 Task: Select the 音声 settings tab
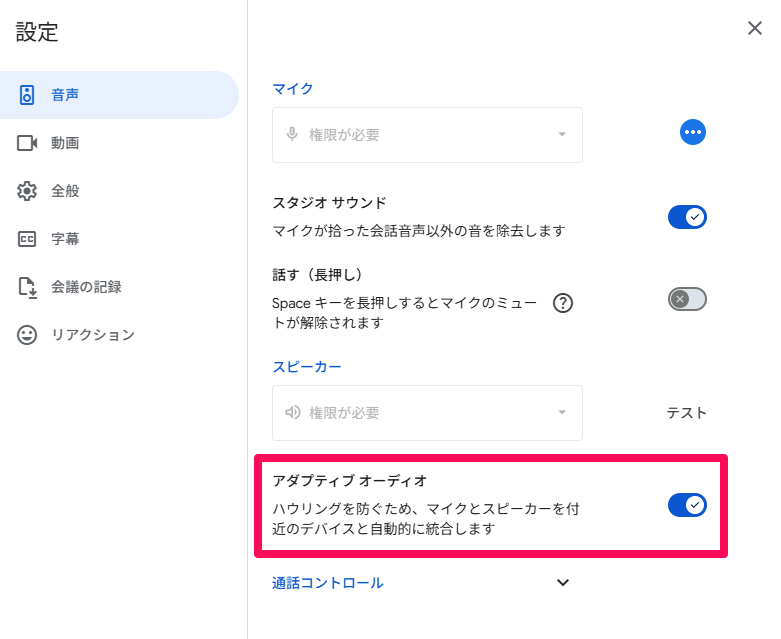[119, 95]
